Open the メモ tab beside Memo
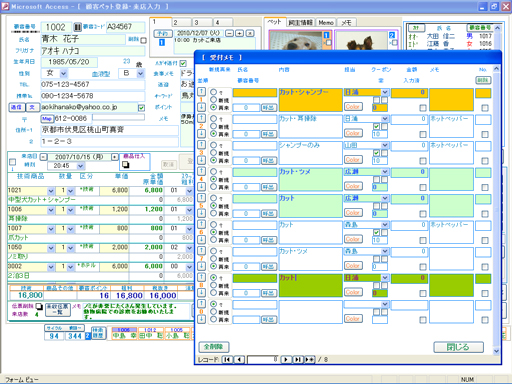This screenshot has width=512, height=384. pyautogui.click(x=347, y=22)
